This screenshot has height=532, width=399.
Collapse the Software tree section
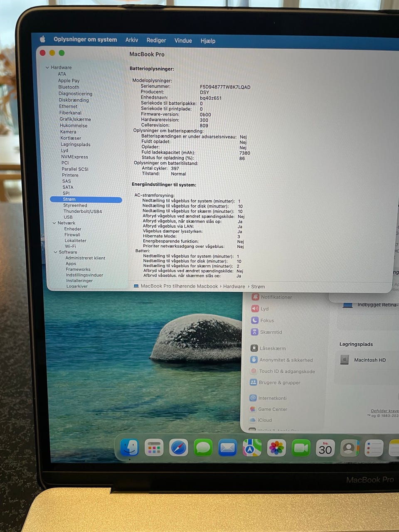click(55, 252)
